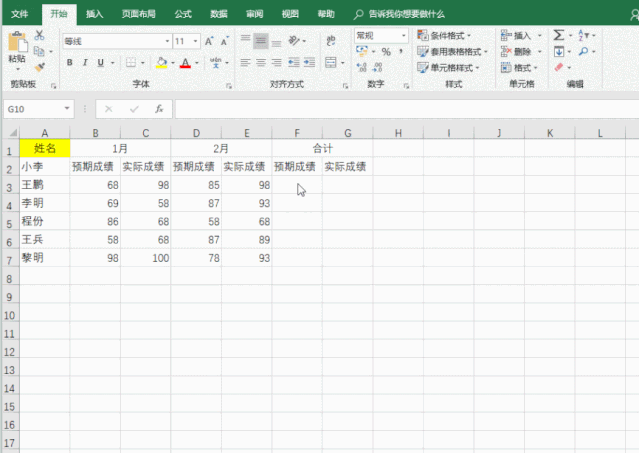Click the increase decimal icon
This screenshot has height=453, width=639.
click(361, 67)
